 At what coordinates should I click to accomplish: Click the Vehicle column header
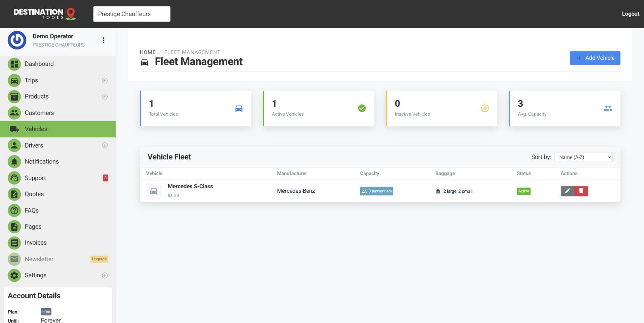[154, 173]
